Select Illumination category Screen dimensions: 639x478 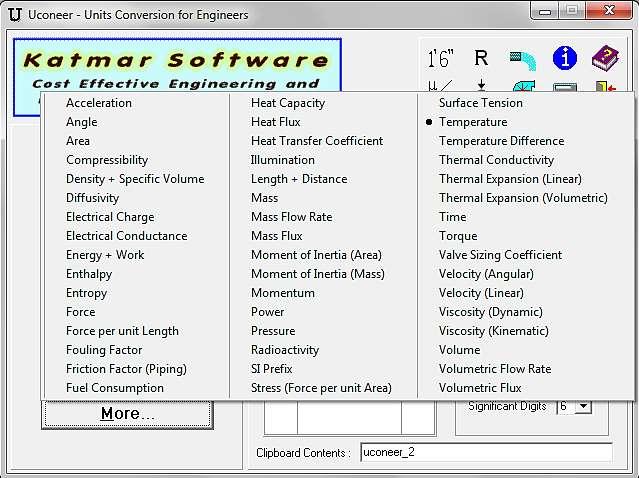283,160
